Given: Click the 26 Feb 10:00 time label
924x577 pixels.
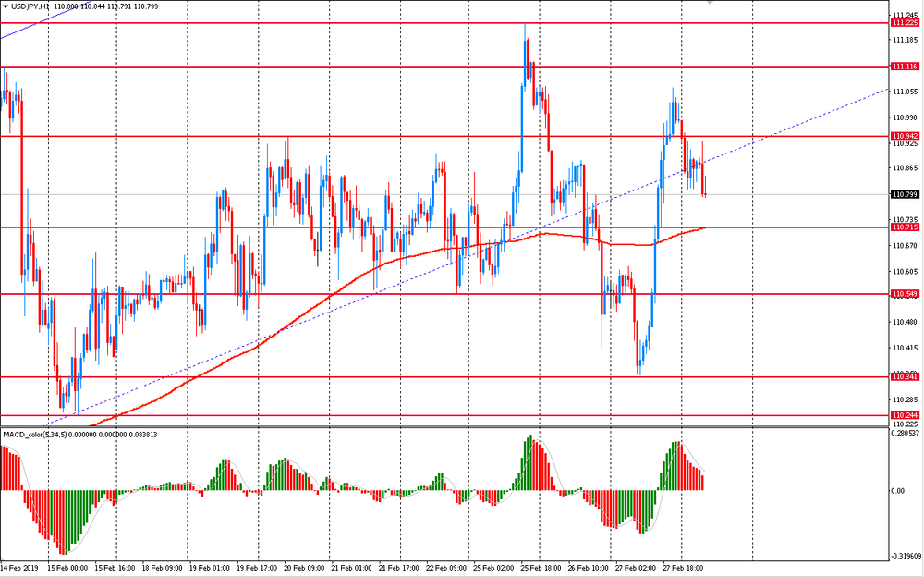Looking at the screenshot, I should pos(588,568).
